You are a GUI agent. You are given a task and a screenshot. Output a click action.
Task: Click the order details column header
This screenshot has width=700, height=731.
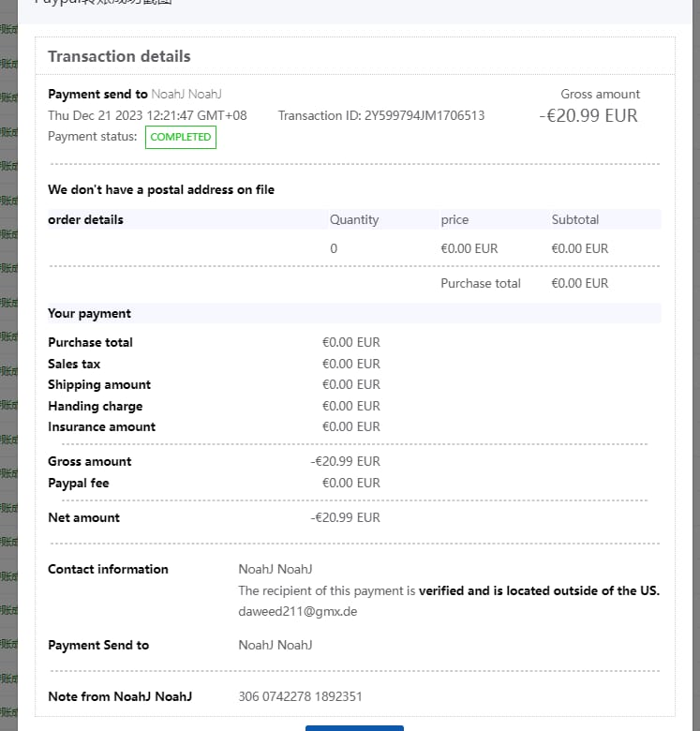85,219
